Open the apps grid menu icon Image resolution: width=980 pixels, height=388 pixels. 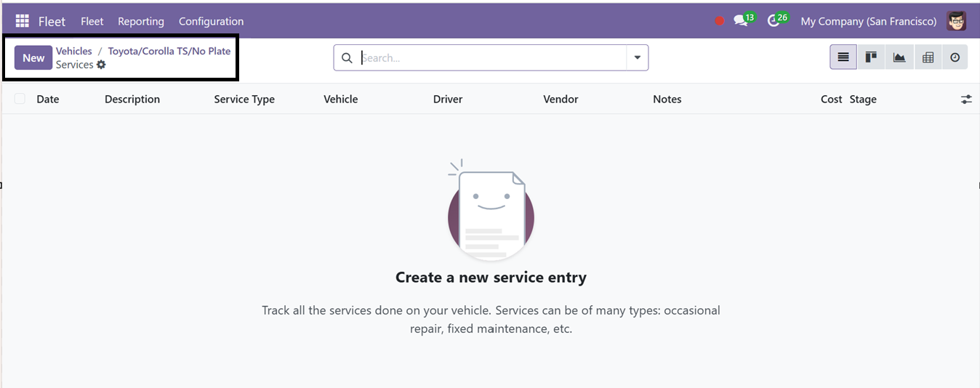click(23, 21)
